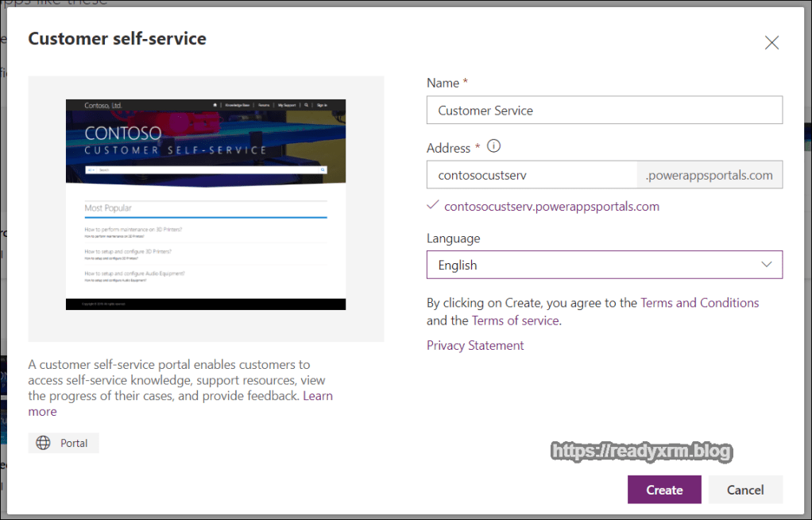
Task: Click the X to dismiss the dialog
Action: (771, 43)
